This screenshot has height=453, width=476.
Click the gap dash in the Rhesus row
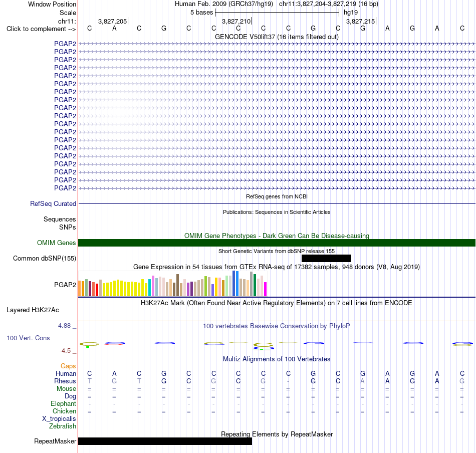coord(288,382)
